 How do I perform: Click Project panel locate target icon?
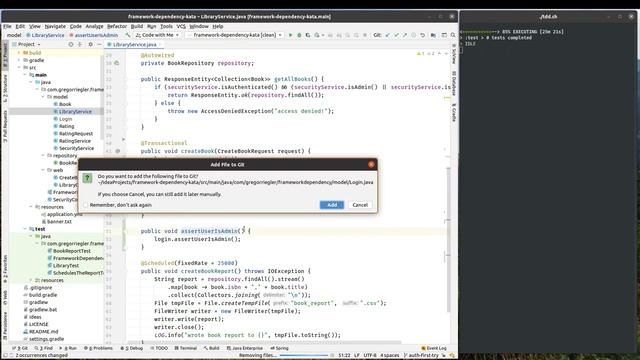71,44
